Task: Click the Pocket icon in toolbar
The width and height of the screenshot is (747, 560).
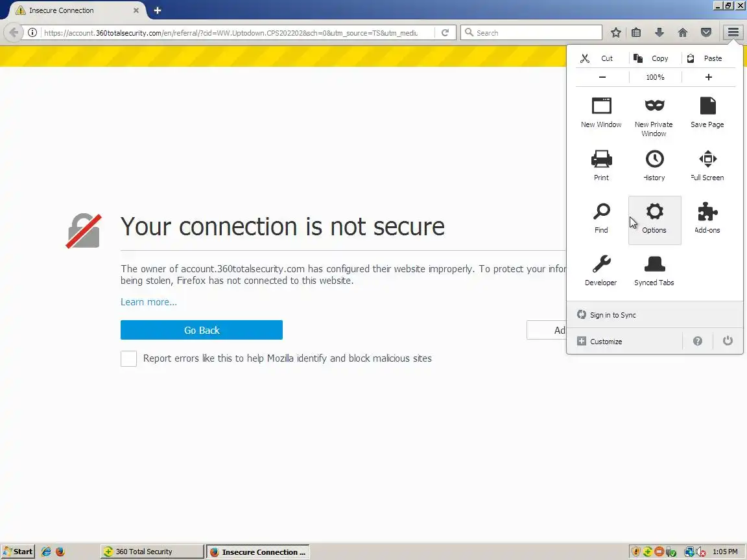Action: coord(706,32)
